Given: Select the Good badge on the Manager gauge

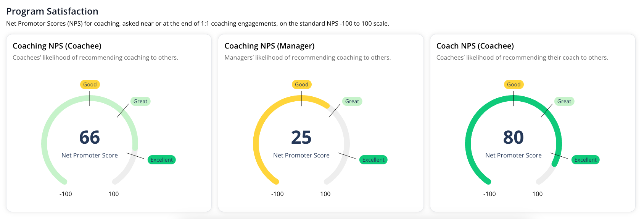Looking at the screenshot, I should 302,84.
